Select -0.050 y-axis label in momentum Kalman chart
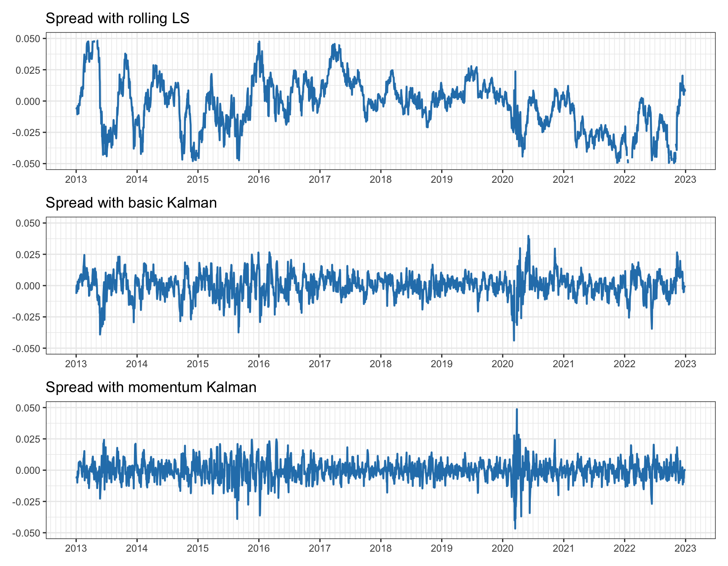 26,533
